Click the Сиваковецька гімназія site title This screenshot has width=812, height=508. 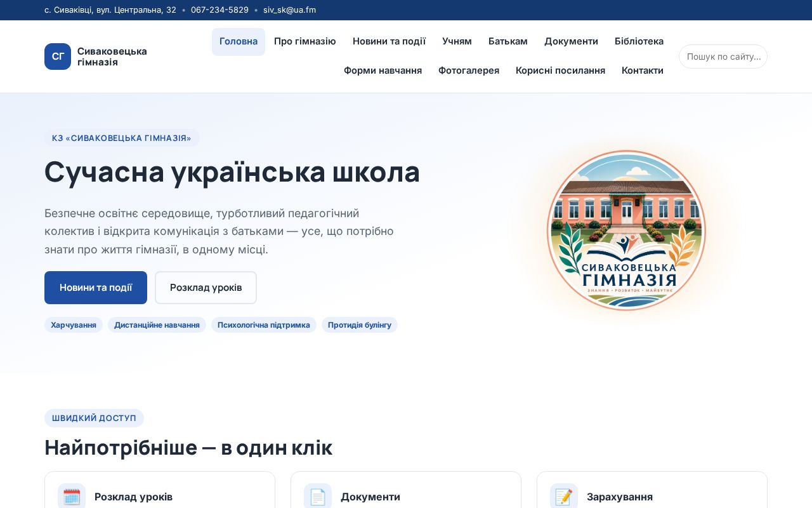coord(112,57)
